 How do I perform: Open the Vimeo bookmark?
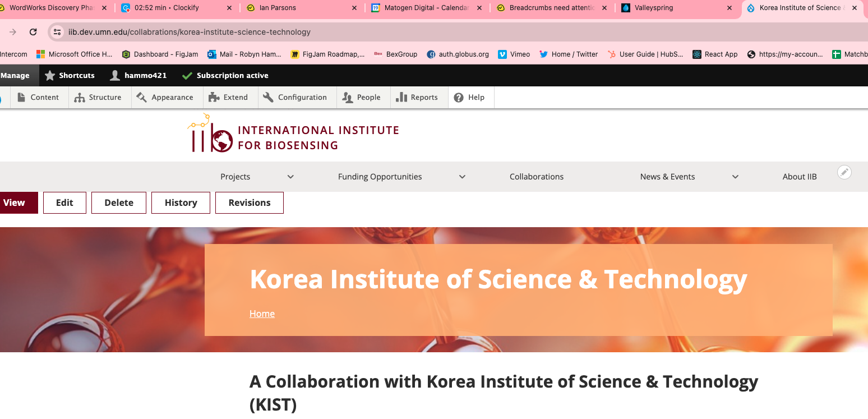[514, 54]
